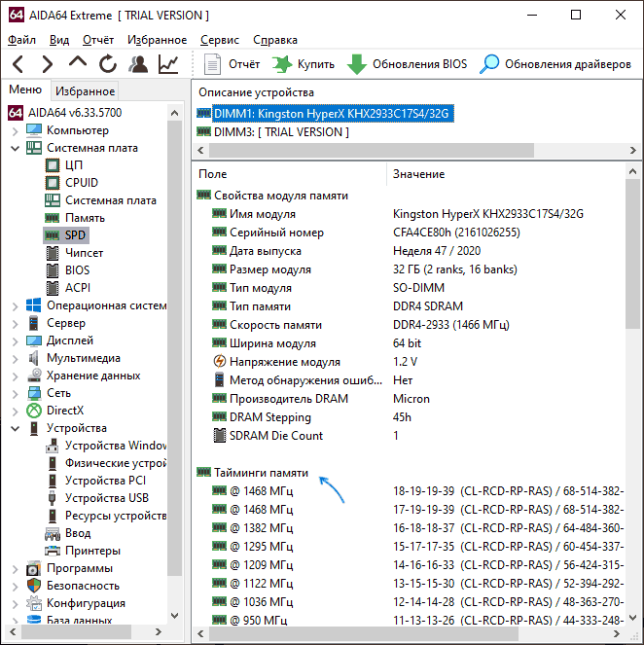Go back with the left arrow toolbar icon

coord(18,64)
